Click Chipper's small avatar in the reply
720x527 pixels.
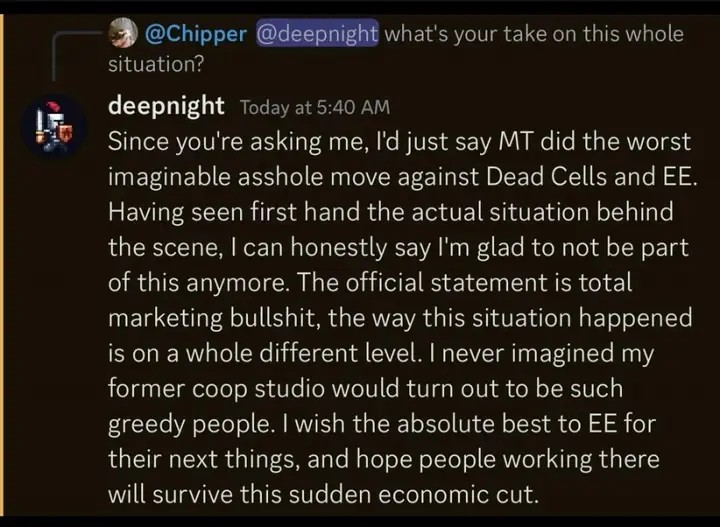[x=122, y=32]
